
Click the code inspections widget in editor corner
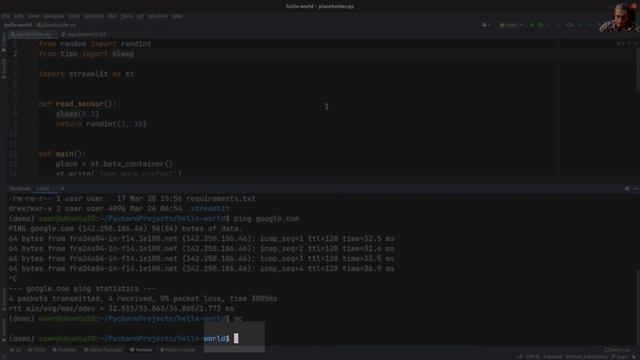(x=621, y=43)
